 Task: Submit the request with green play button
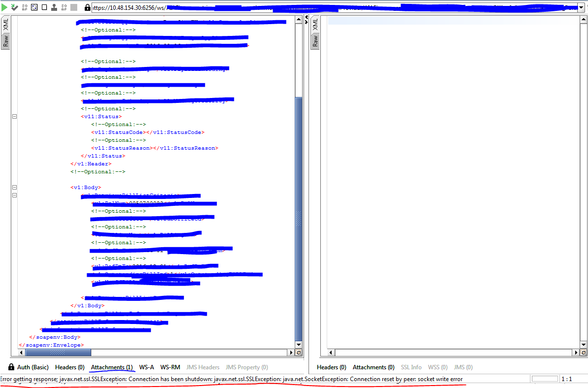pyautogui.click(x=4, y=7)
